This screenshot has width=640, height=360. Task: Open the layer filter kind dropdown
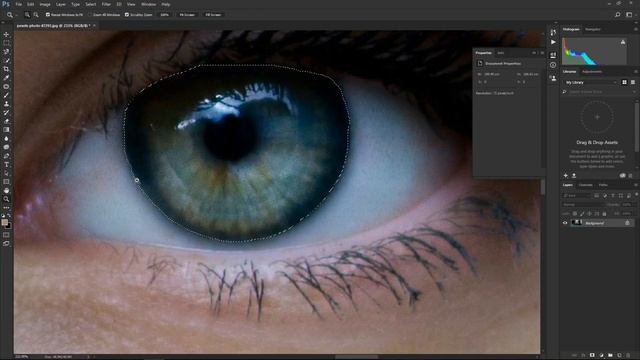pos(577,196)
